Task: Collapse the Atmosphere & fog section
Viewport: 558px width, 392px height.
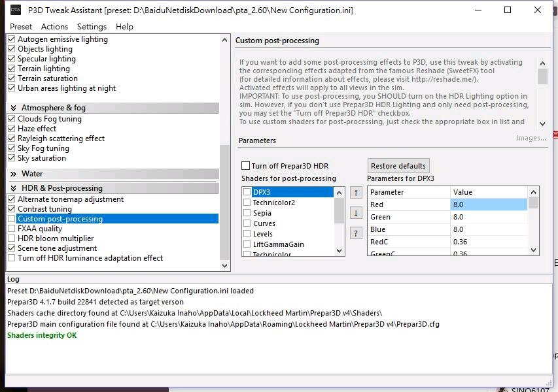Action: tap(14, 108)
